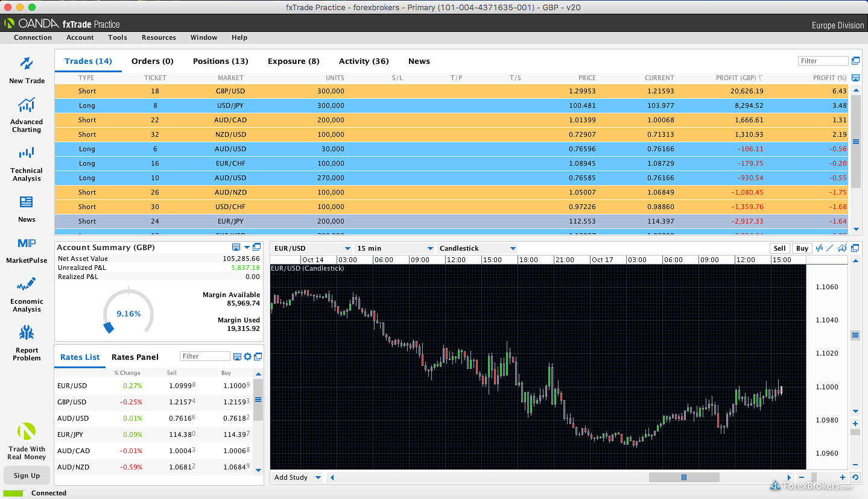The width and height of the screenshot is (868, 499).
Task: Open the News sidebar icon
Action: coord(27,202)
